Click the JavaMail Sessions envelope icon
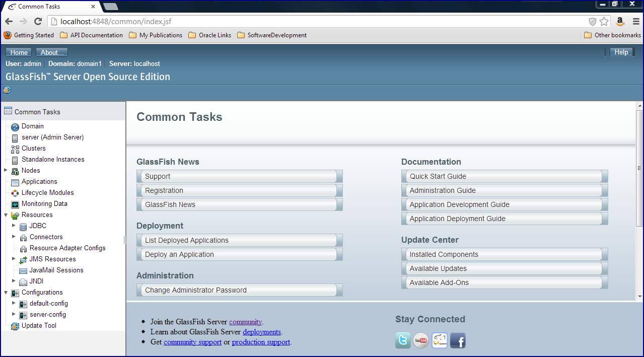The width and height of the screenshot is (644, 357). (23, 271)
